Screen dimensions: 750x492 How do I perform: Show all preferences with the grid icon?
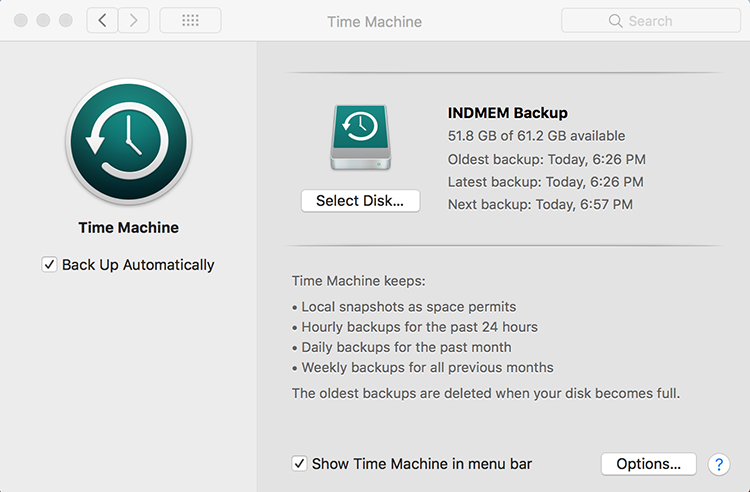[x=190, y=21]
